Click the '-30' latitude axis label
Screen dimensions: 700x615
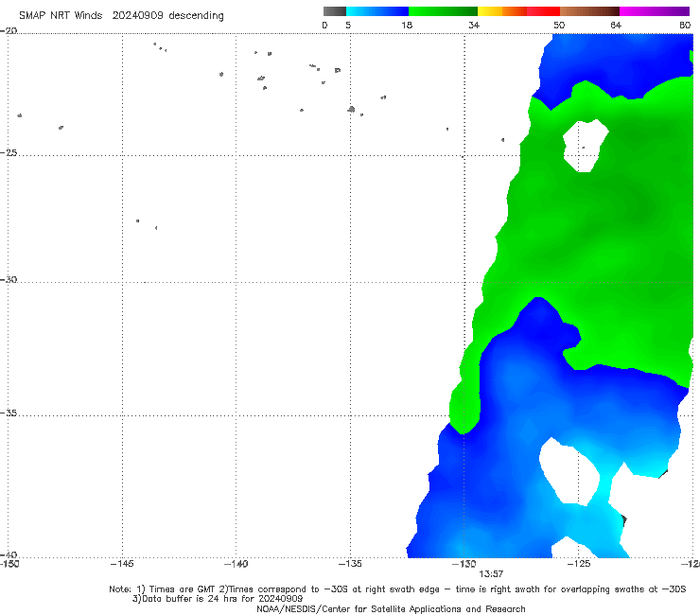point(9,279)
